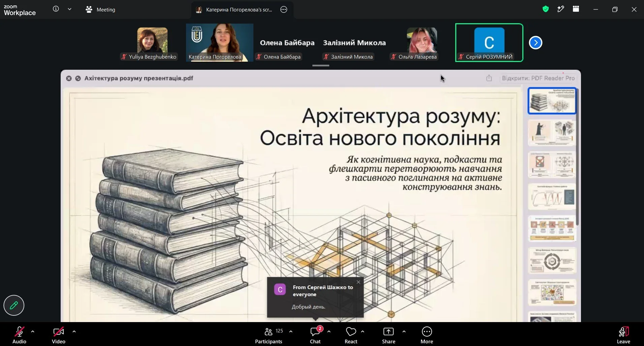Change the meeting view layout icon

coord(576,9)
